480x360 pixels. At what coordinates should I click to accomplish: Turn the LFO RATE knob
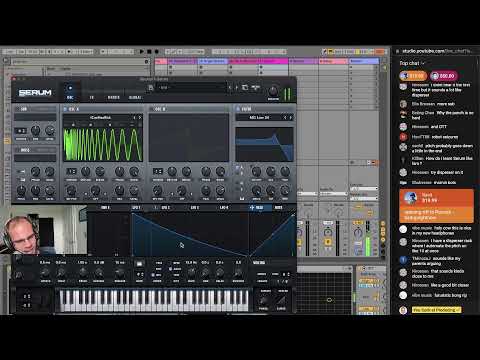pyautogui.click(x=191, y=273)
